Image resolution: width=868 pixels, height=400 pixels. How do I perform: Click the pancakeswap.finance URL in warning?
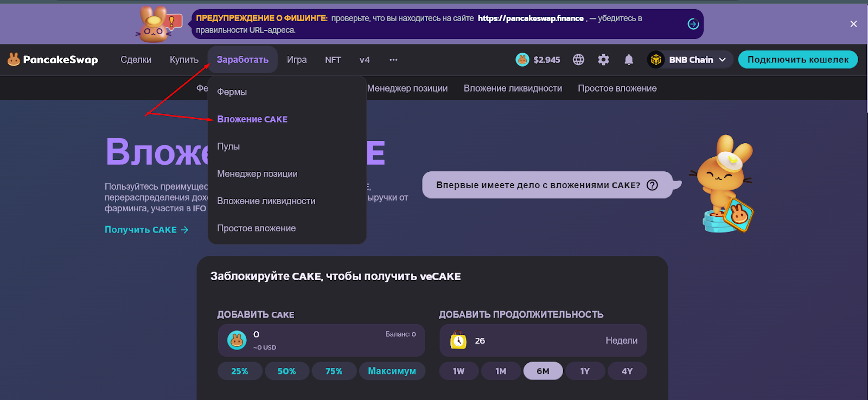point(531,18)
